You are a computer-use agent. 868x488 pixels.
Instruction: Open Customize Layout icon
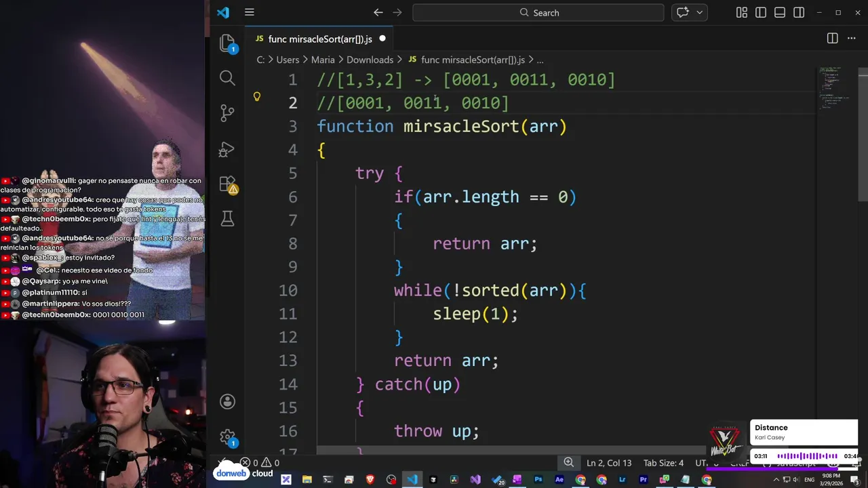pos(742,12)
